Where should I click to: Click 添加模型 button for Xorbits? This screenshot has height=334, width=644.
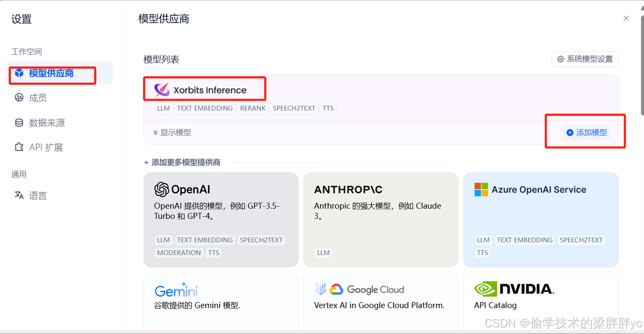[x=586, y=132]
